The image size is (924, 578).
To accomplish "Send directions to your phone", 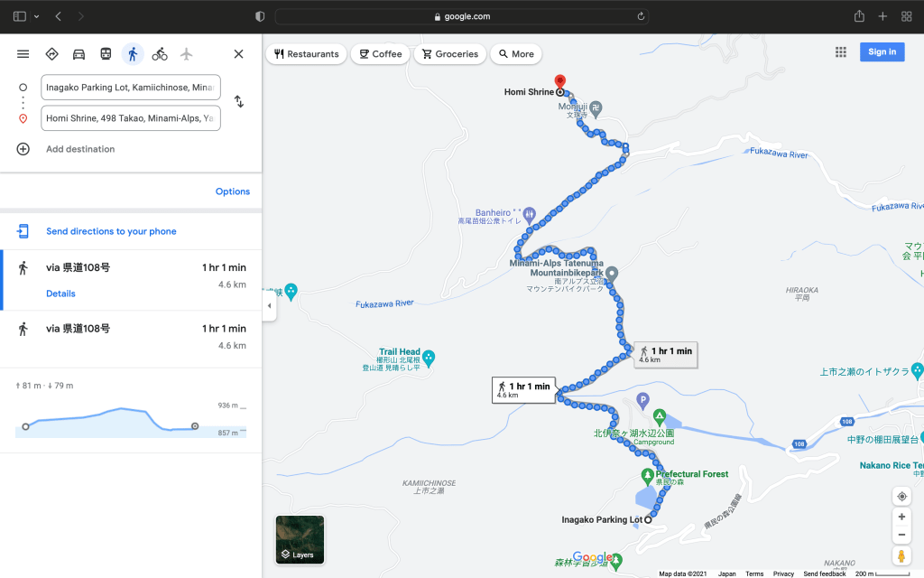I will click(111, 231).
